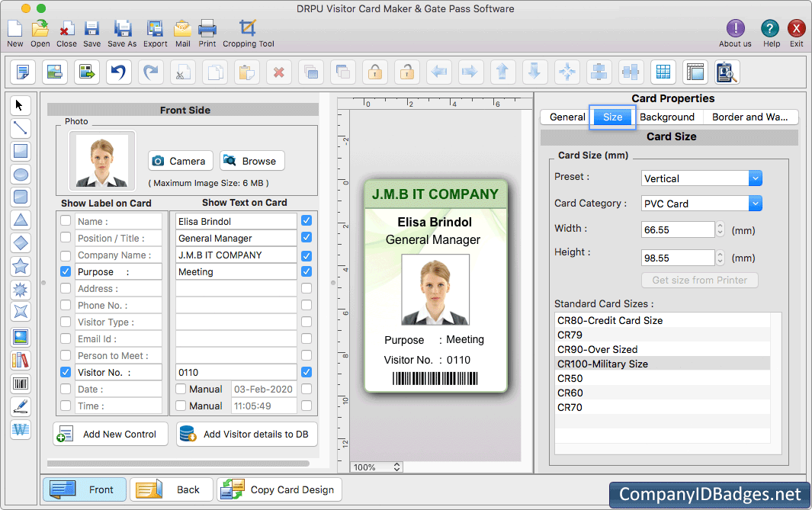Toggle show text for General Manager
812x510 pixels.
click(307, 238)
